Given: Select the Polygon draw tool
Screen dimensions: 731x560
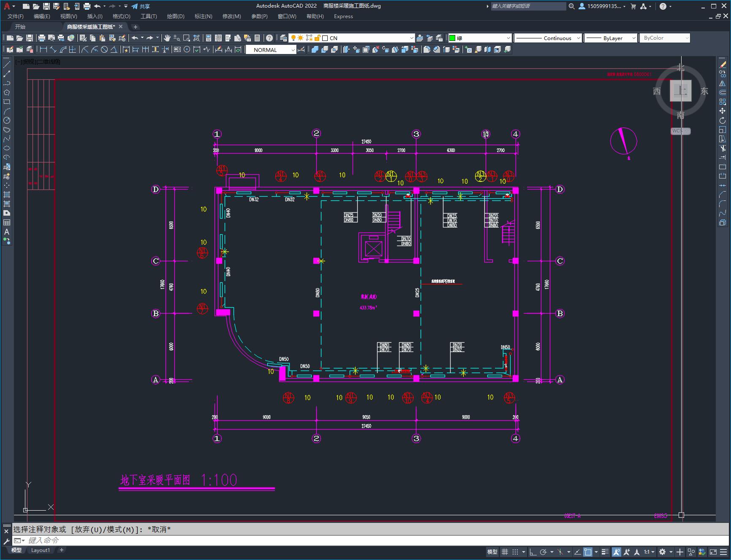Looking at the screenshot, I should click(7, 93).
